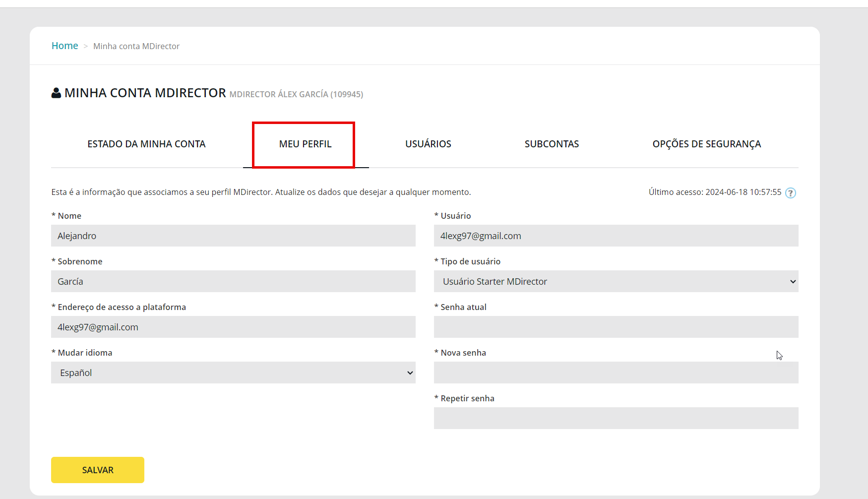The width and height of the screenshot is (868, 499).
Task: Focus the Senha atual password field
Action: click(616, 327)
